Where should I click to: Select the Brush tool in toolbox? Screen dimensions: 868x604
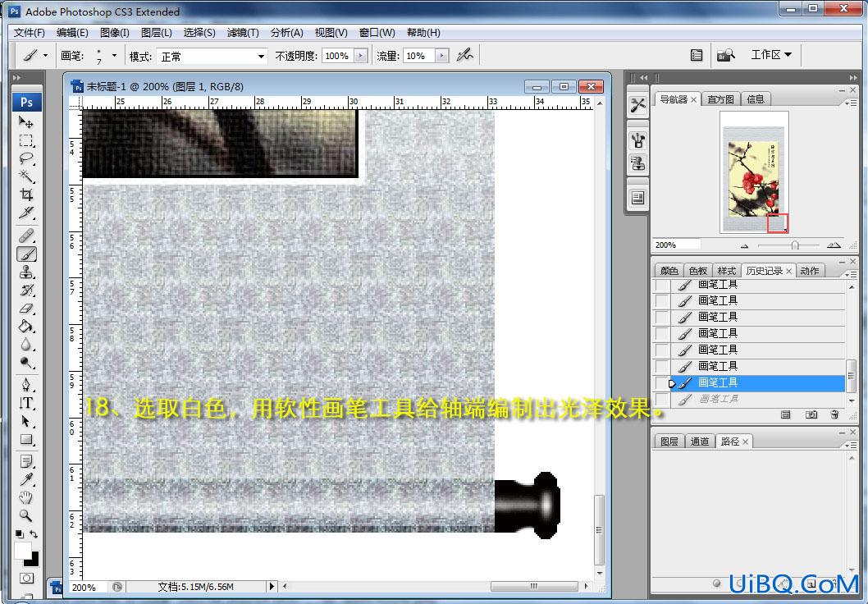pos(26,254)
